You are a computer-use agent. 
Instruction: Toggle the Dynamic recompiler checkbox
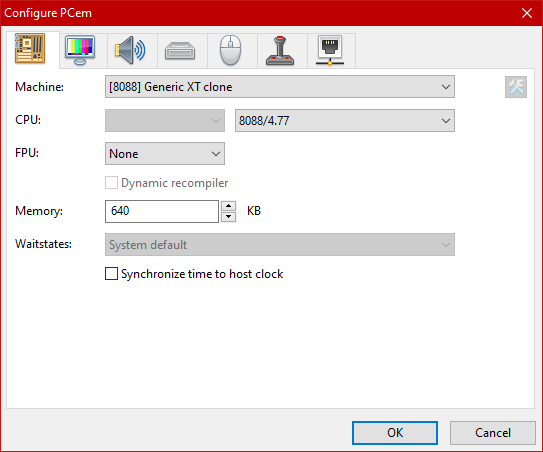click(111, 183)
